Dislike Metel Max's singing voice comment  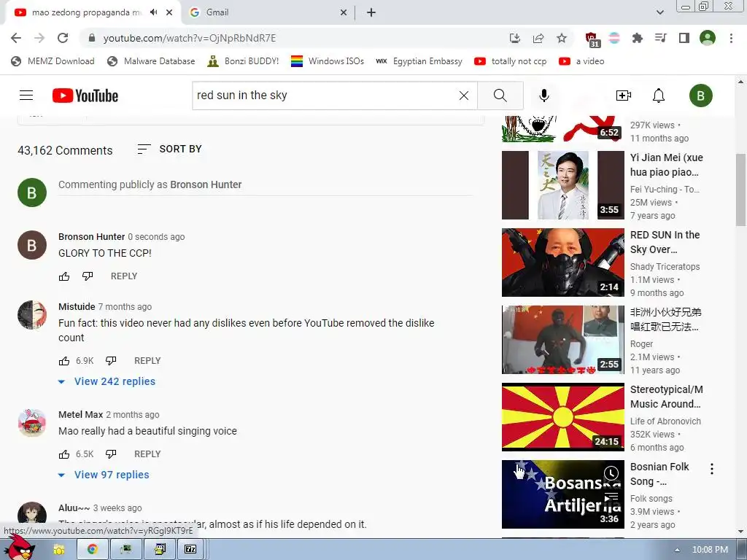point(111,454)
